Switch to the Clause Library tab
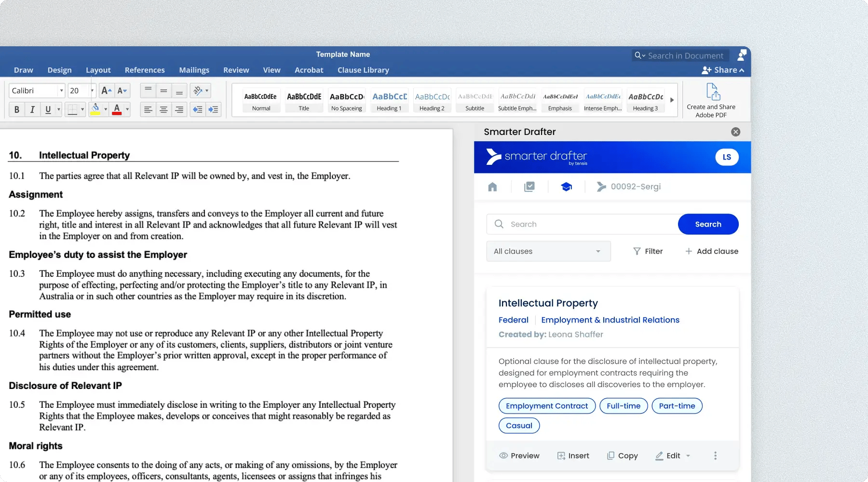The image size is (868, 482). [x=363, y=70]
